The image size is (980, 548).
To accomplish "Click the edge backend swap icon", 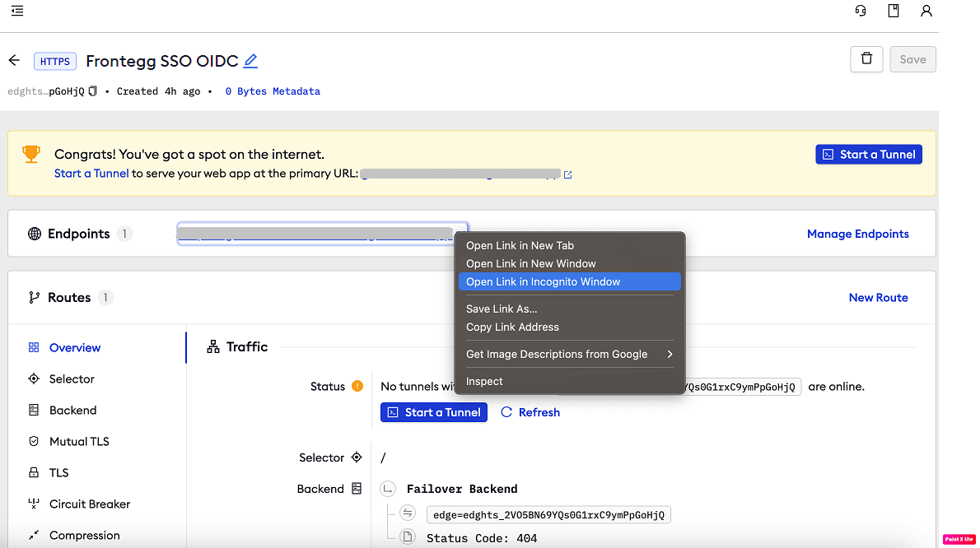I will click(408, 513).
